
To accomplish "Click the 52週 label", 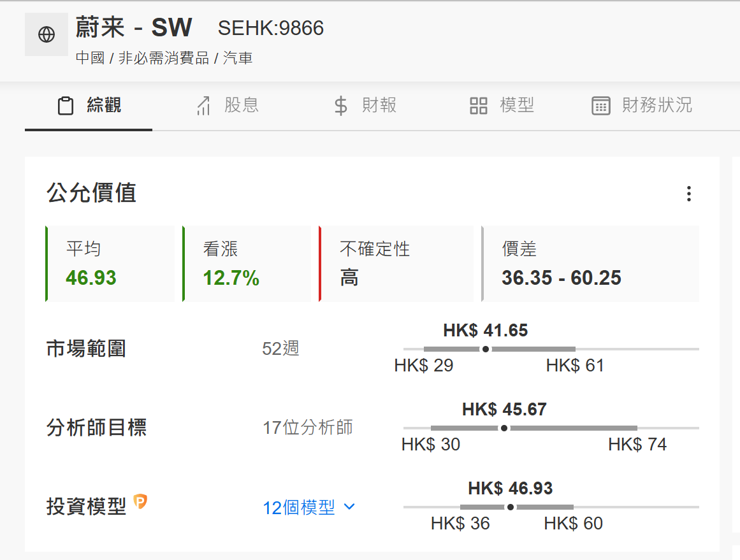I will tap(280, 348).
